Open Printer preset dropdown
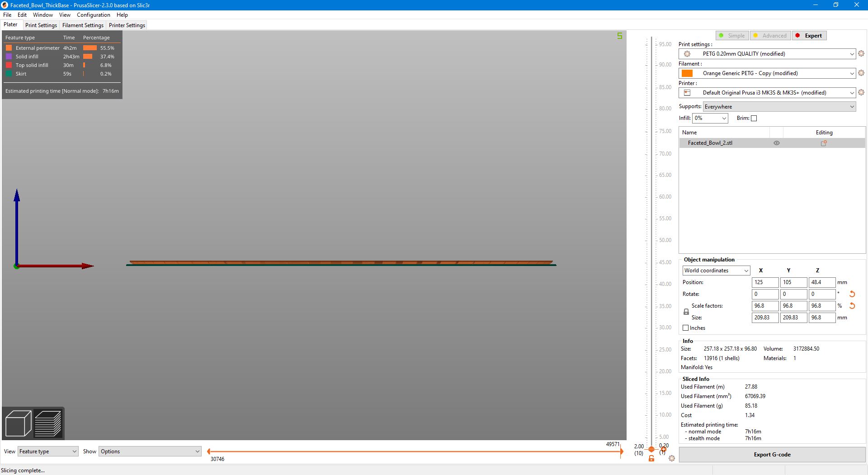This screenshot has height=475, width=868. pos(767,93)
